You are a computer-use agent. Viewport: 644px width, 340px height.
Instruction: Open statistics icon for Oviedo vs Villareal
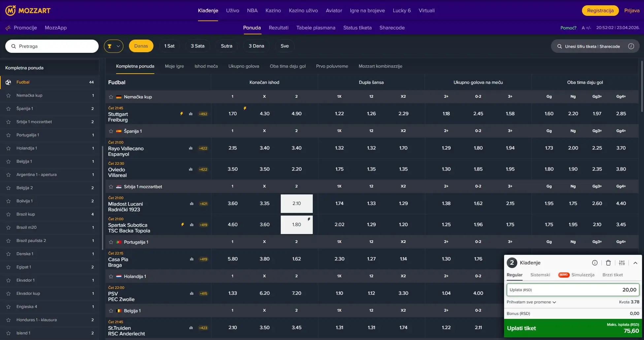point(191,169)
